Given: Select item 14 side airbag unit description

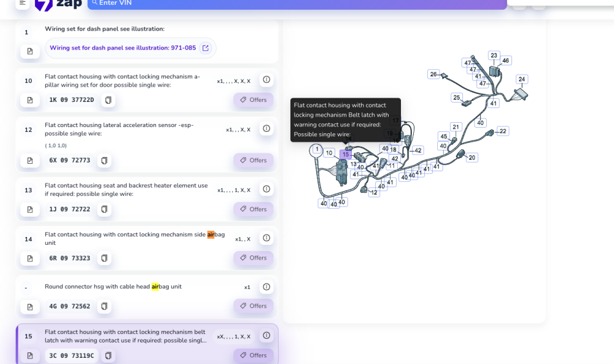Looking at the screenshot, I should pos(134,238).
